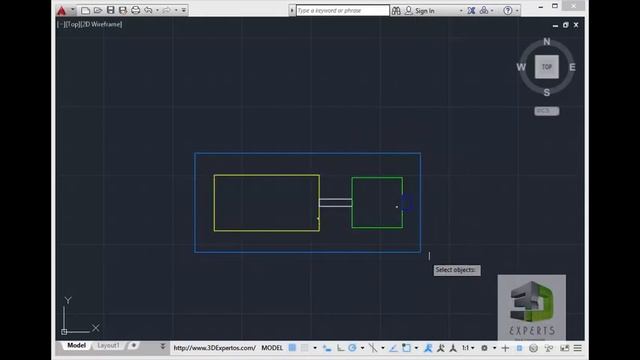Click the http://www.3DExpertos.com/ text
The height and width of the screenshot is (360, 640).
(x=214, y=348)
